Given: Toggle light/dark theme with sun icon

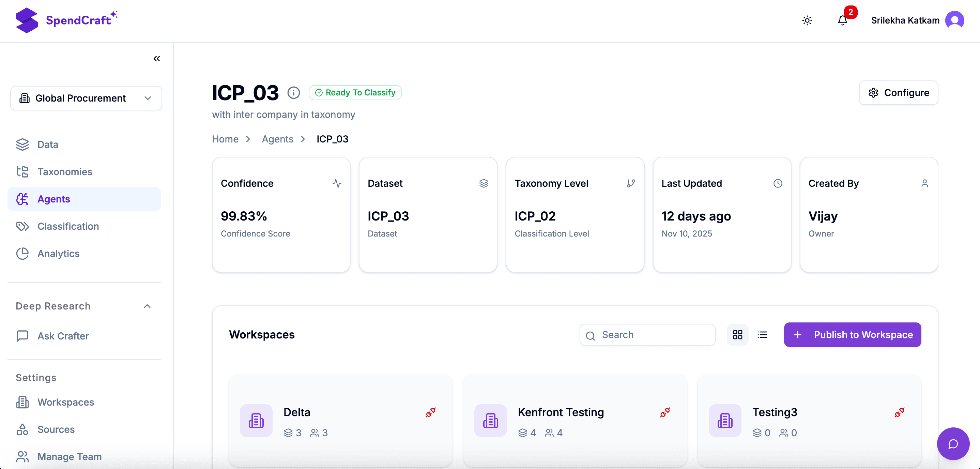Looking at the screenshot, I should 807,20.
